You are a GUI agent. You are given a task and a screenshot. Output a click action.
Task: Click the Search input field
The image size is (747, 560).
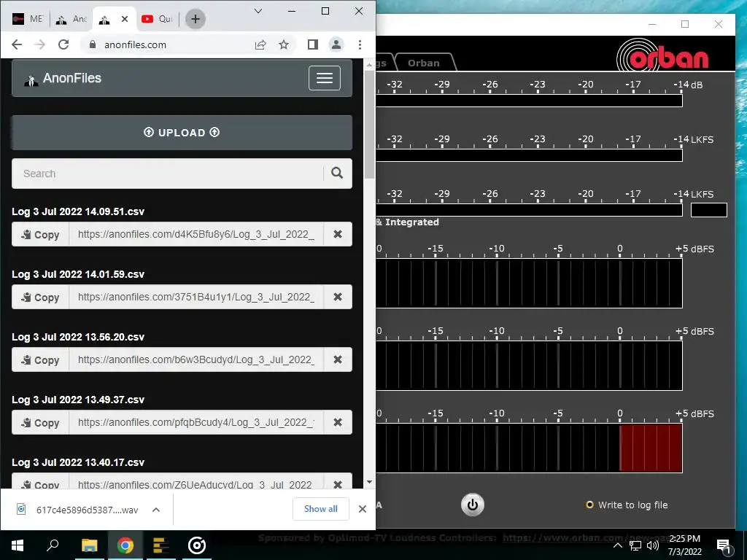(168, 174)
